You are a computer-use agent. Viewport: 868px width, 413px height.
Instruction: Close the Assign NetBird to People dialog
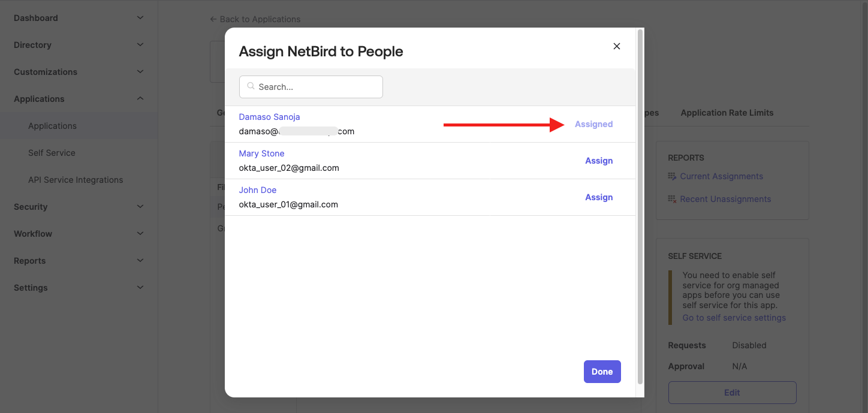pyautogui.click(x=616, y=46)
